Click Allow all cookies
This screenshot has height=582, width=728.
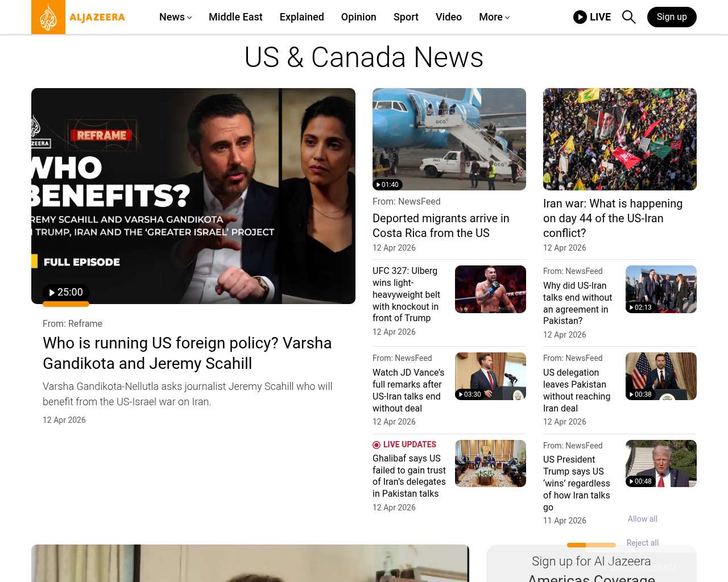[x=643, y=519]
